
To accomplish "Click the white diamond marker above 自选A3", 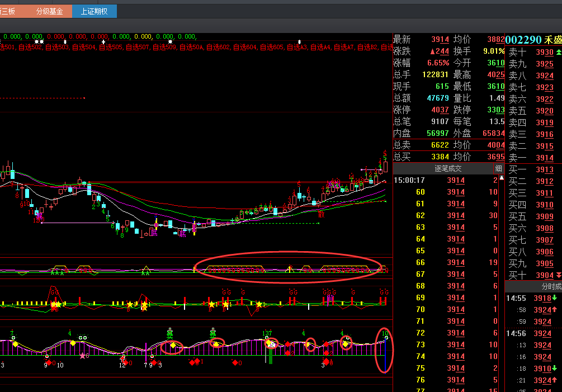I will point(299,42).
